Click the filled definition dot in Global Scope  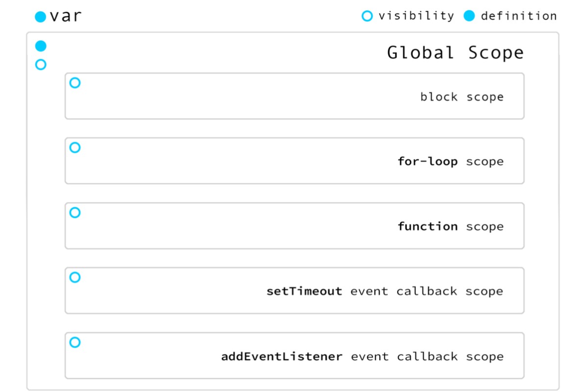41,46
